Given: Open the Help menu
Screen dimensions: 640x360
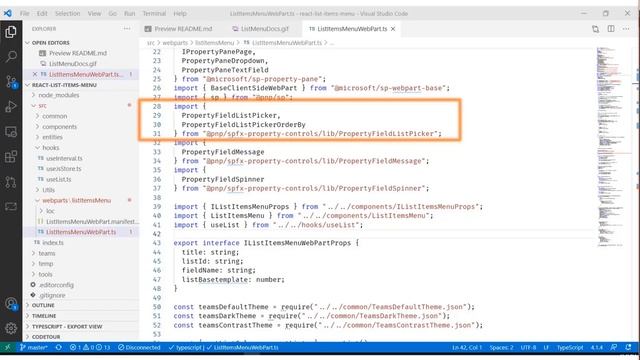Looking at the screenshot, I should click(180, 13).
